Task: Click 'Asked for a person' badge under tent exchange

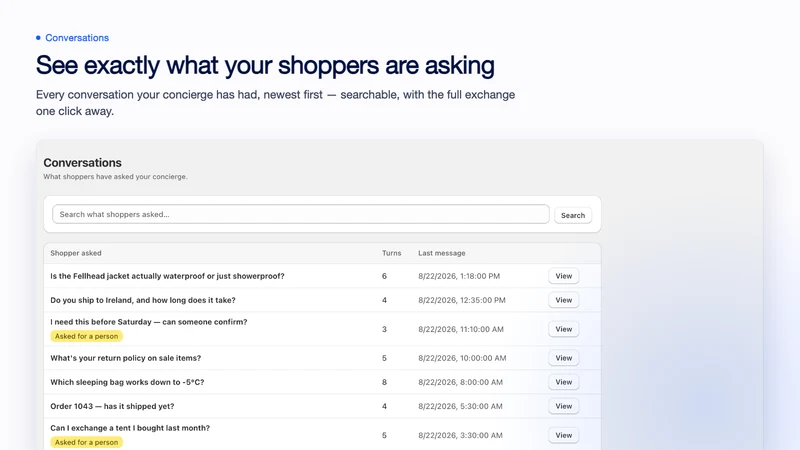Action: point(86,442)
